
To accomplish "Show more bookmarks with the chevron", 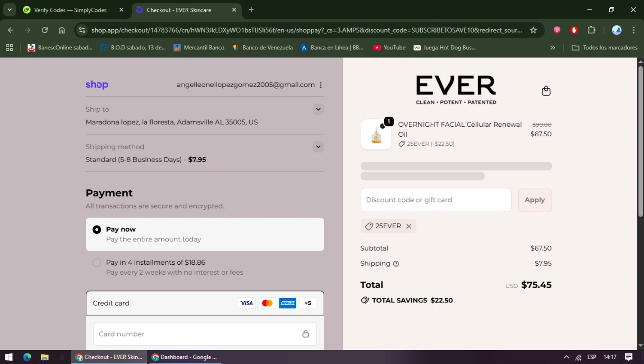I will pos(553,48).
